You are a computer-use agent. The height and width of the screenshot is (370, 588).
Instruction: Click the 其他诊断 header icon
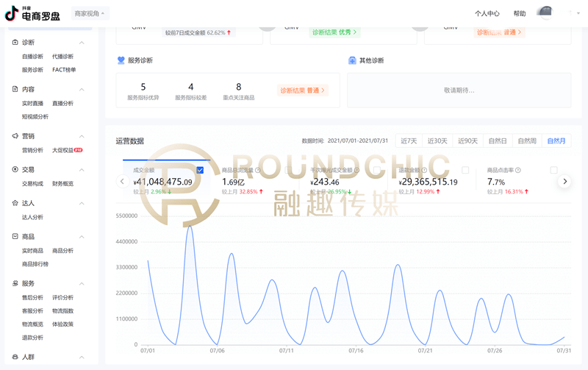tap(353, 60)
